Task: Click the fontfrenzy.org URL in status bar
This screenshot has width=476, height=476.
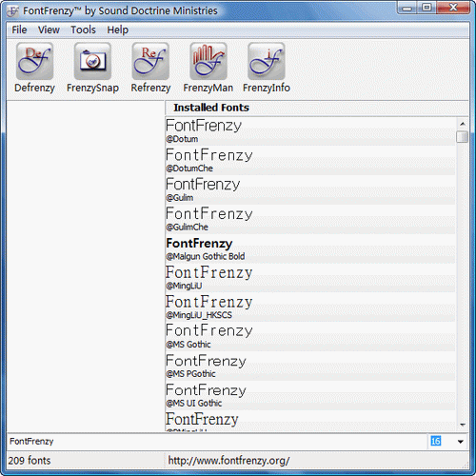Action: [x=228, y=461]
